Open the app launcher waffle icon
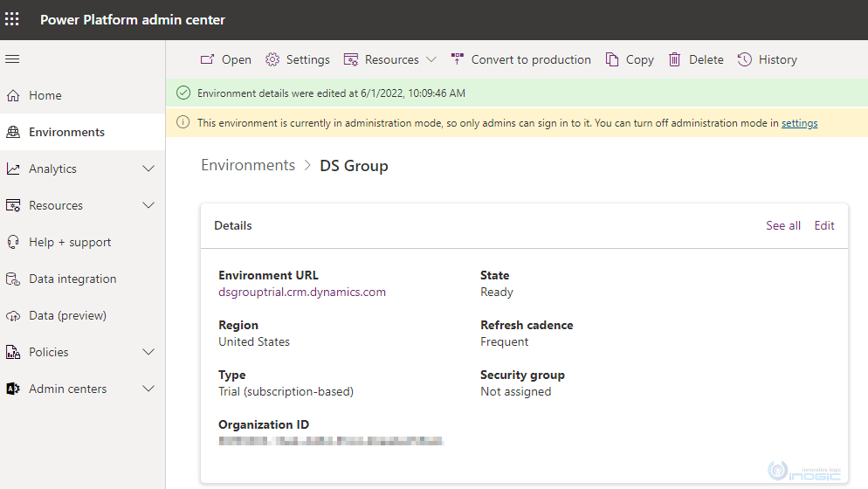 point(12,19)
